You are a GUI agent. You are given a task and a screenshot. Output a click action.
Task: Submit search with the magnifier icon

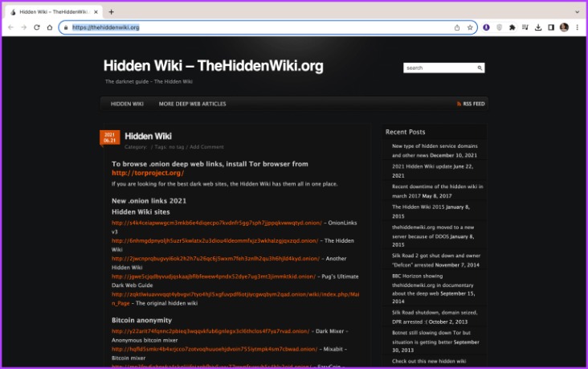click(x=480, y=68)
